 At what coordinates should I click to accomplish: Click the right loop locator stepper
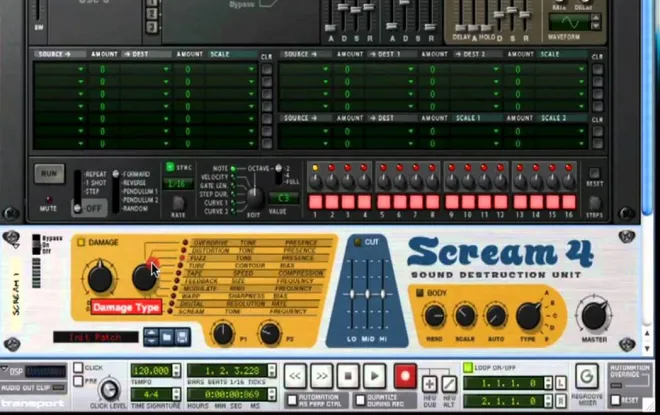pyautogui.click(x=548, y=401)
